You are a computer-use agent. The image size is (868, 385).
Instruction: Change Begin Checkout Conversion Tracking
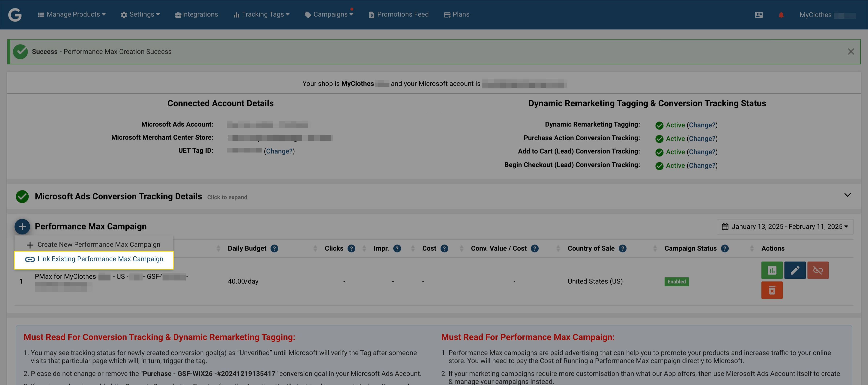click(702, 165)
